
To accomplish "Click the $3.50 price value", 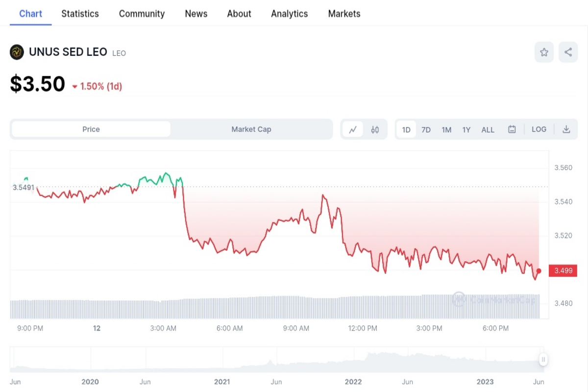I will pyautogui.click(x=38, y=84).
